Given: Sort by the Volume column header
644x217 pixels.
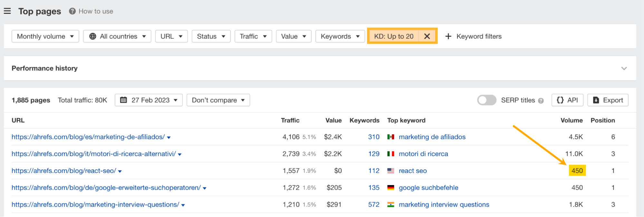Looking at the screenshot, I should click(572, 120).
